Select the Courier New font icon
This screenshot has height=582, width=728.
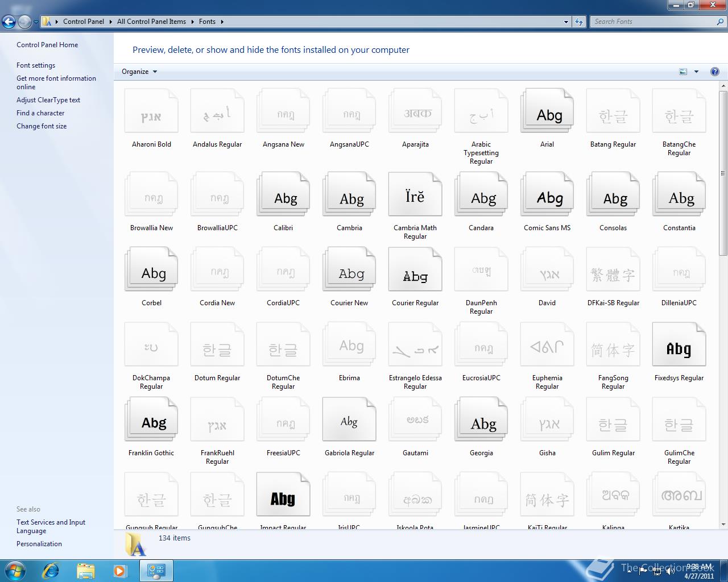pos(349,269)
